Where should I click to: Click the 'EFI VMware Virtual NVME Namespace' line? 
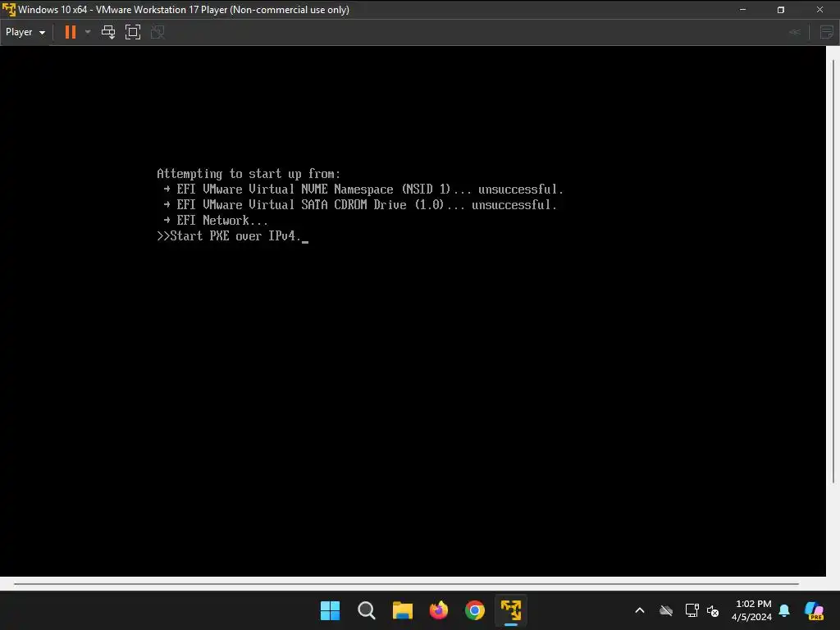click(363, 189)
